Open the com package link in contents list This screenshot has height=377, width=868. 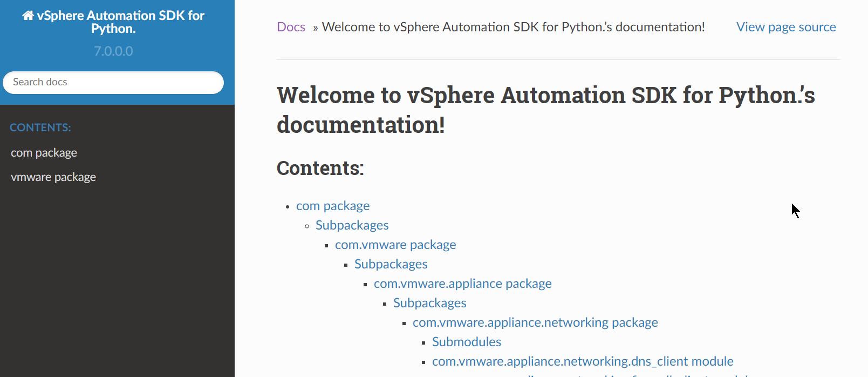pyautogui.click(x=333, y=206)
